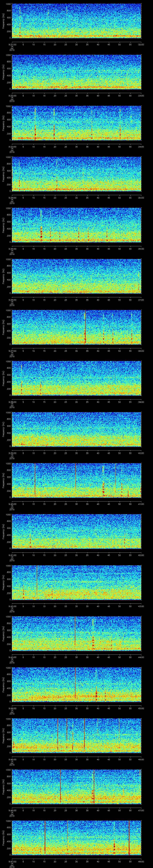The height and width of the screenshot is (868, 153).
Task: Click the spectrogram panel starting at 9:46:00
Action: (x=76, y=786)
